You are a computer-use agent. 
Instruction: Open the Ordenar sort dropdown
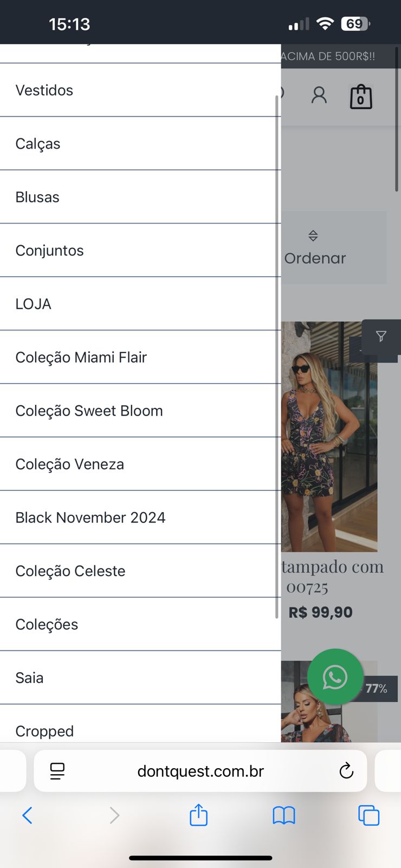point(315,248)
